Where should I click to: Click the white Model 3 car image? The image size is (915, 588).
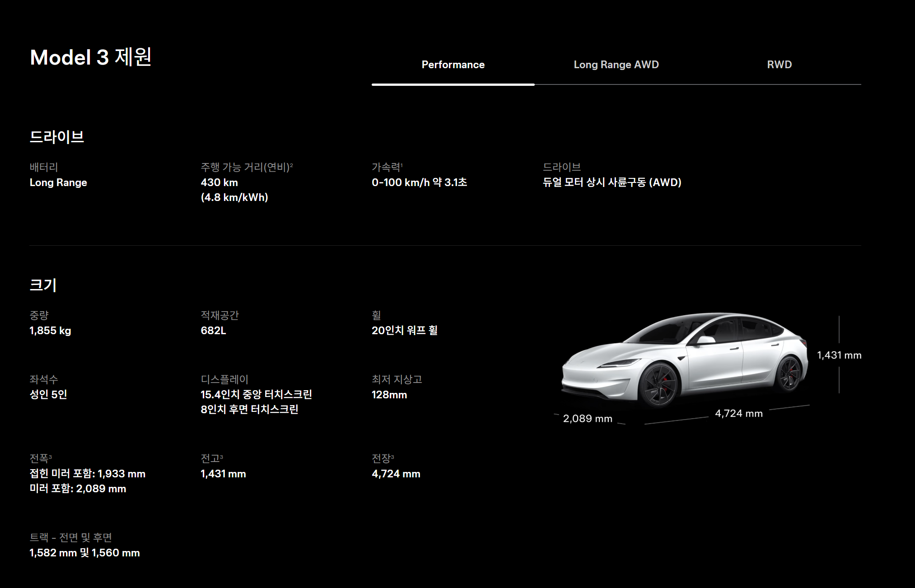coord(685,359)
